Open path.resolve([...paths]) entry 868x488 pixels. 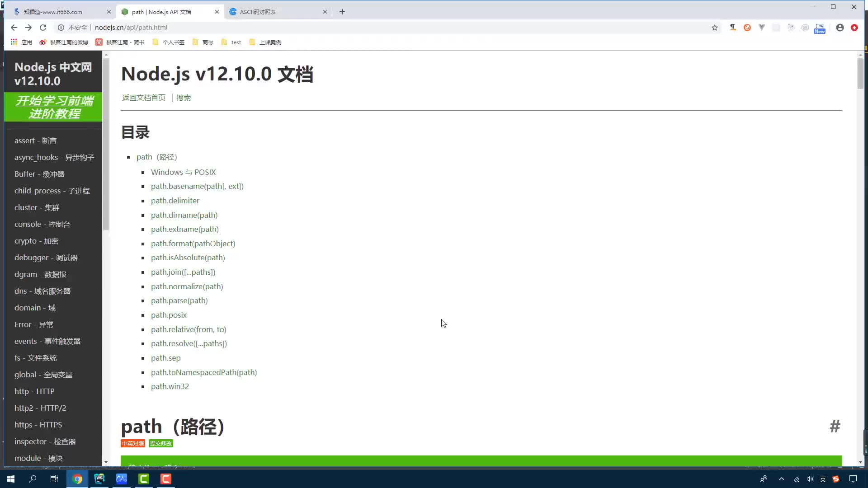189,343
